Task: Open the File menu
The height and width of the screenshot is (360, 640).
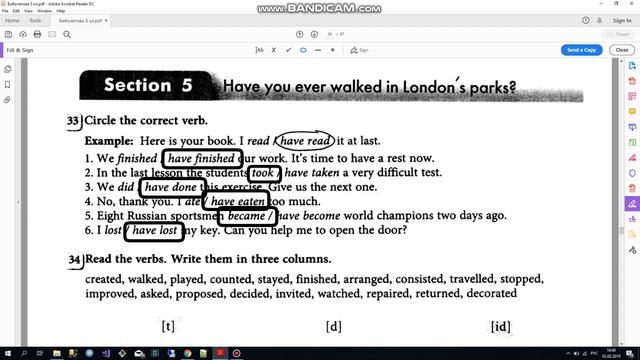Action: (x=5, y=11)
